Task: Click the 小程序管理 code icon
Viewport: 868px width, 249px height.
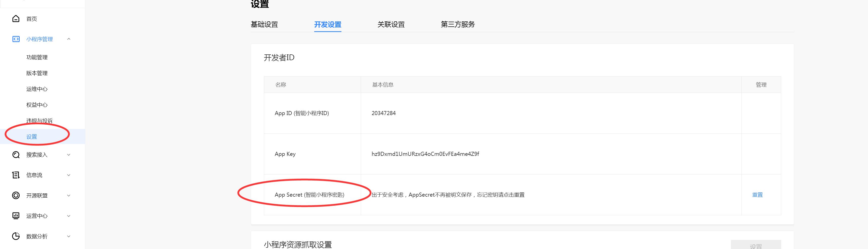Action: 16,39
